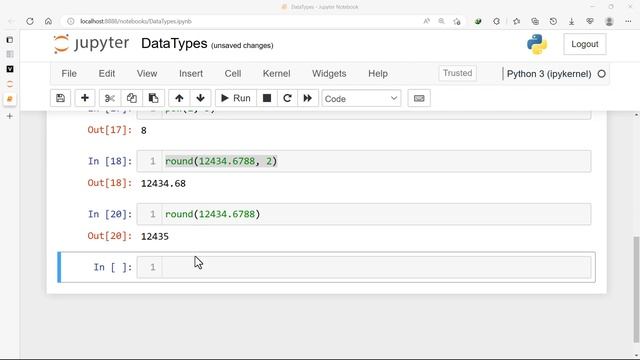Click output value 12435
The width and height of the screenshot is (640, 360).
pyautogui.click(x=155, y=237)
